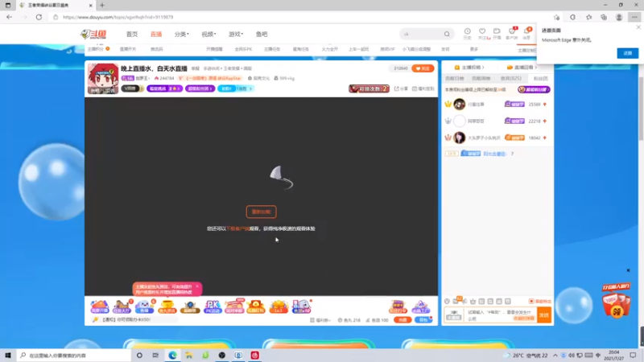644x362 pixels.
Task: Open the blue fish mascot activity icon
Action: pyautogui.click(x=145, y=306)
